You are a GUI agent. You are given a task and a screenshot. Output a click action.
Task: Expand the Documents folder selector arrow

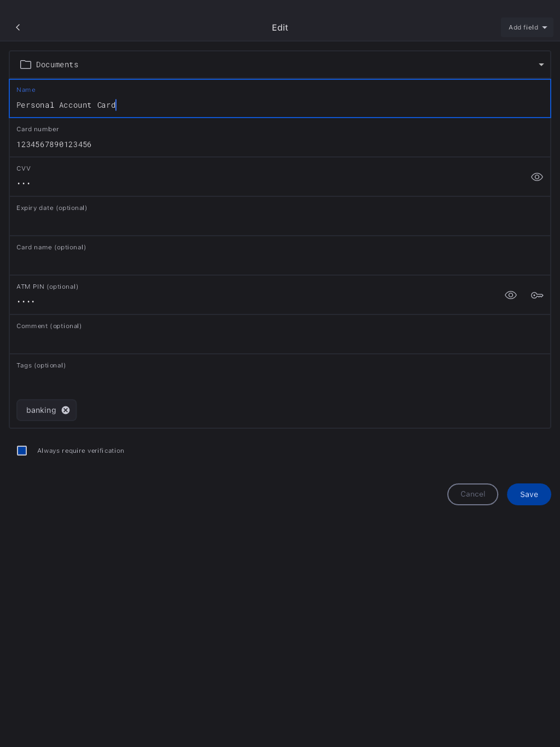[541, 65]
